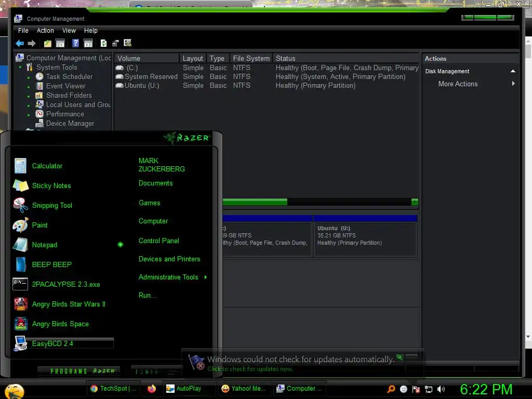
Task: Click the last toolbar icon (disk settings)
Action: click(128, 43)
